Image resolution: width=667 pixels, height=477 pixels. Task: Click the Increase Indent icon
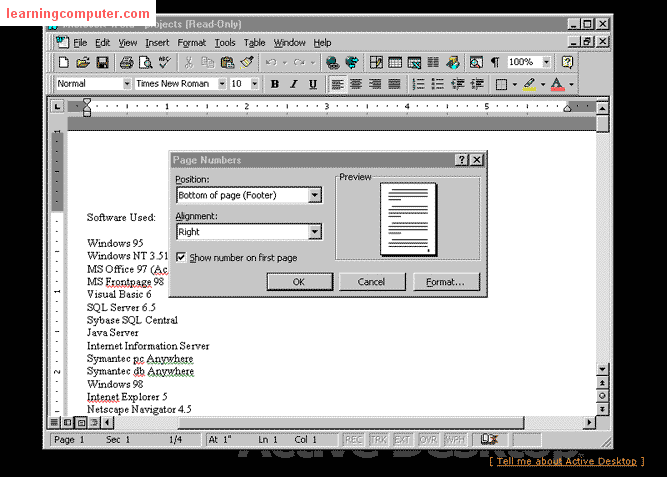(x=477, y=84)
